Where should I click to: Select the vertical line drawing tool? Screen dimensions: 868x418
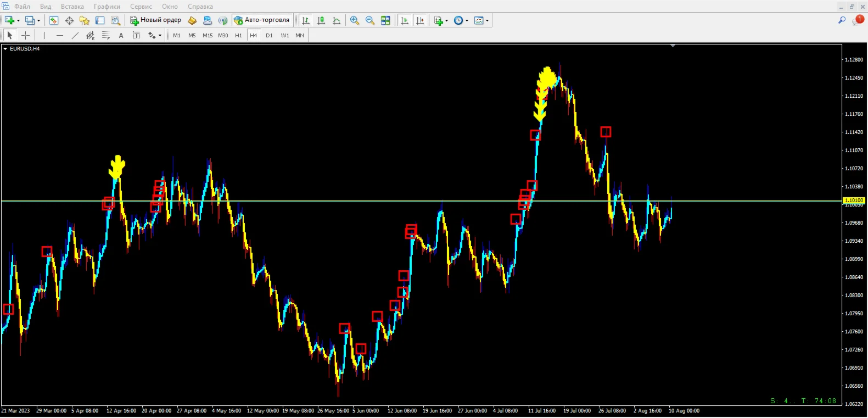point(44,35)
